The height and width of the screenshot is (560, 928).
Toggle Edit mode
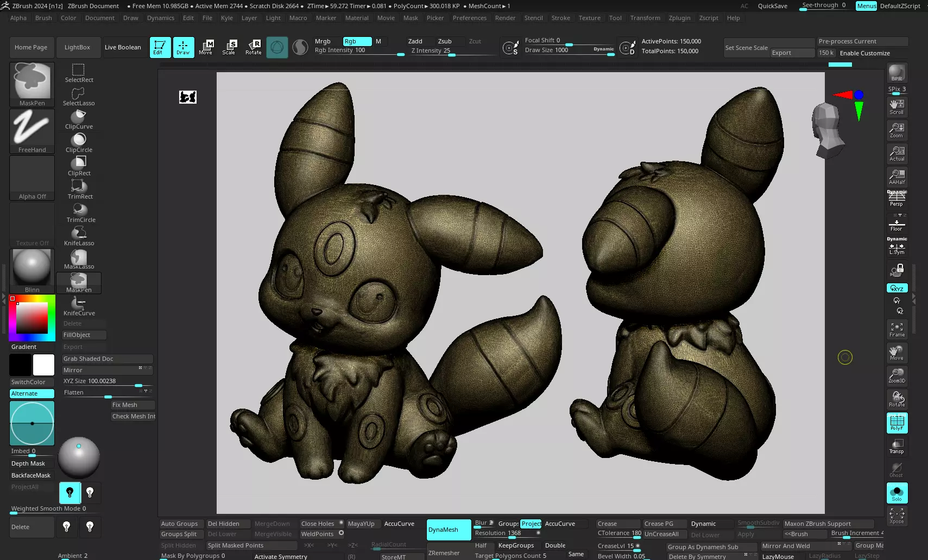(x=160, y=47)
